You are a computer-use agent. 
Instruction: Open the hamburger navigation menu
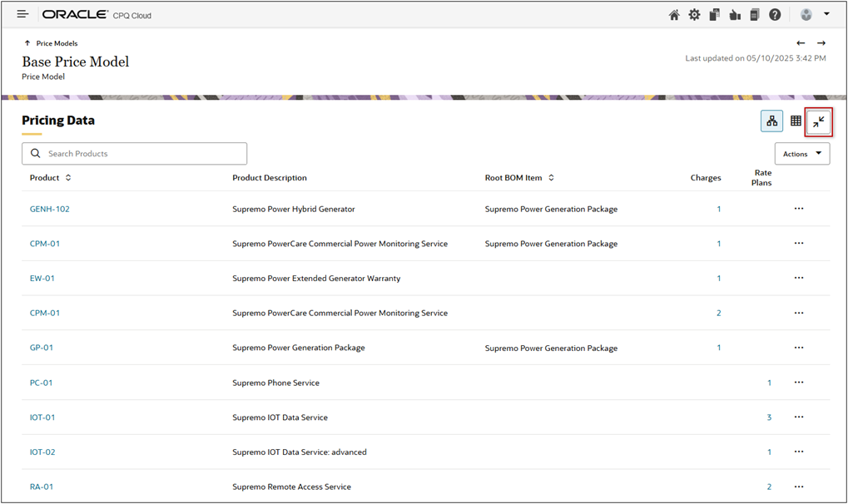[x=22, y=15]
